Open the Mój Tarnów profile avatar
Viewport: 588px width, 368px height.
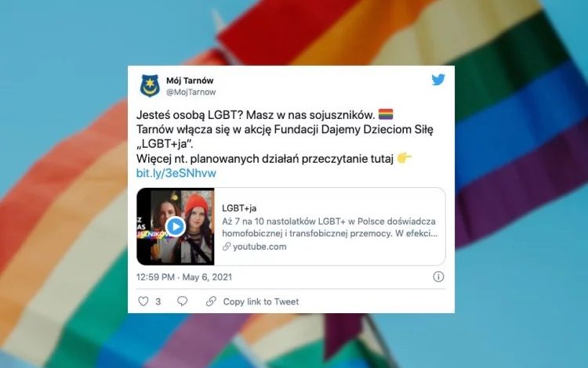(150, 85)
